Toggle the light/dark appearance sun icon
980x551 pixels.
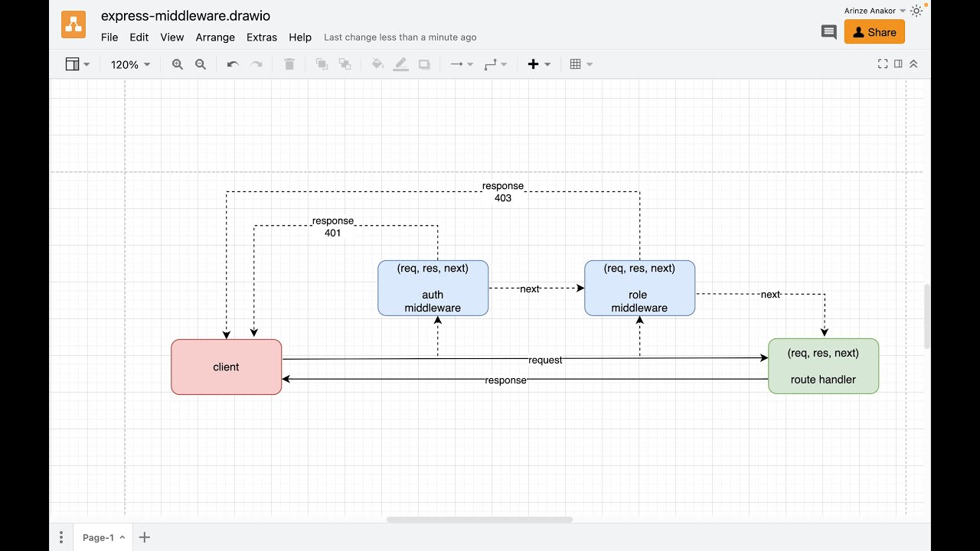pos(916,11)
